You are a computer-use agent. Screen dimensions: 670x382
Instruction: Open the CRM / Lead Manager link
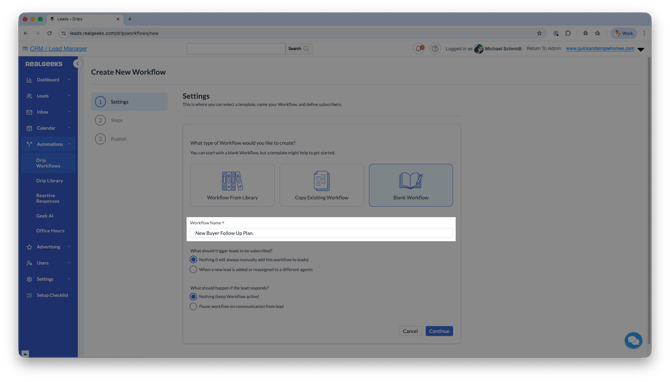click(x=58, y=49)
